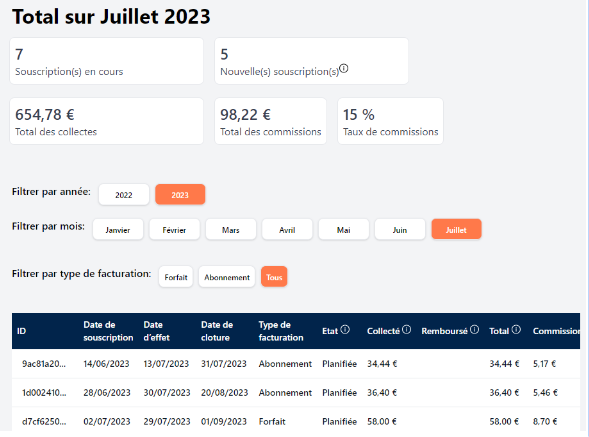The image size is (589, 437).
Task: Click closing date 31/07/2023
Action: (224, 364)
